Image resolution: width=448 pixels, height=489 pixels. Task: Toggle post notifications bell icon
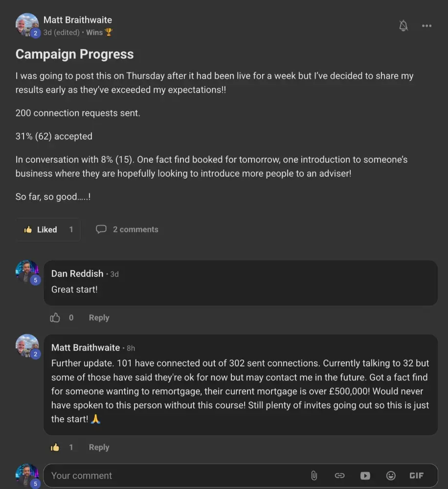click(x=403, y=26)
